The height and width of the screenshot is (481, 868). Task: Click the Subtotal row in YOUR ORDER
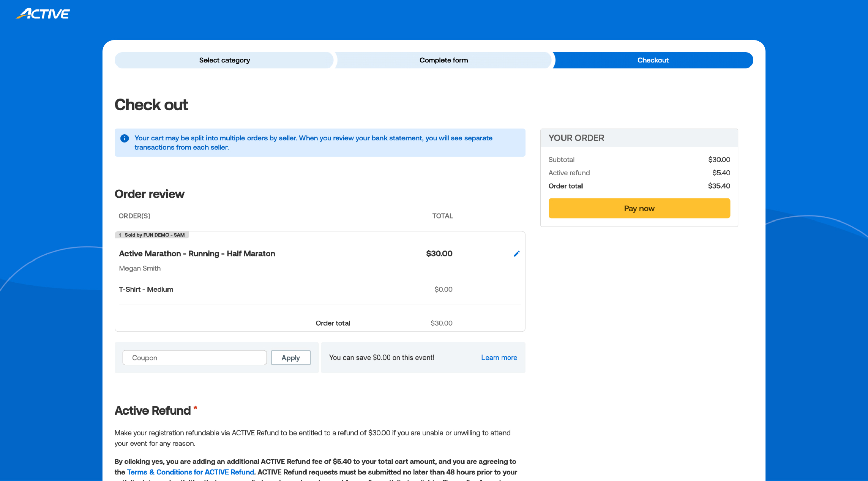tap(561, 159)
